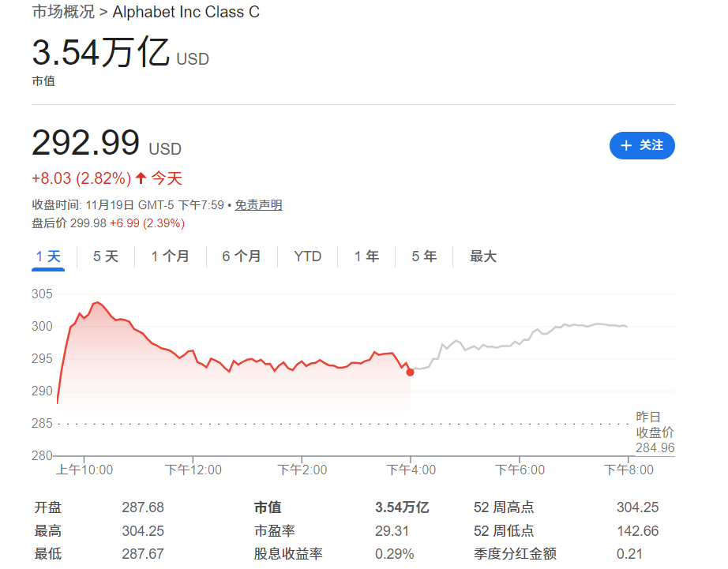The height and width of the screenshot is (569, 728).
Task: Click the Alphabet Inc Class C breadcrumb label
Action: [x=186, y=12]
